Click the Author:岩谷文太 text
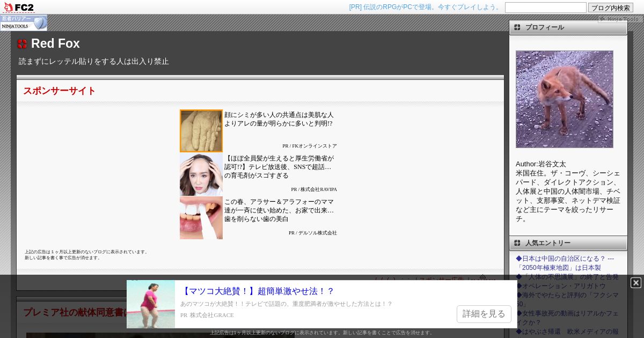 click(x=541, y=164)
